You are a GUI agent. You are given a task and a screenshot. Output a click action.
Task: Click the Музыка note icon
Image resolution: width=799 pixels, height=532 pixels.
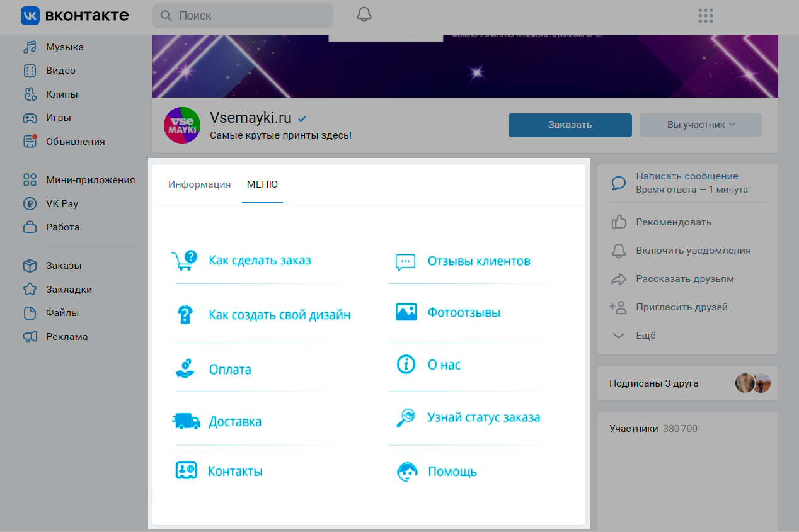click(30, 47)
